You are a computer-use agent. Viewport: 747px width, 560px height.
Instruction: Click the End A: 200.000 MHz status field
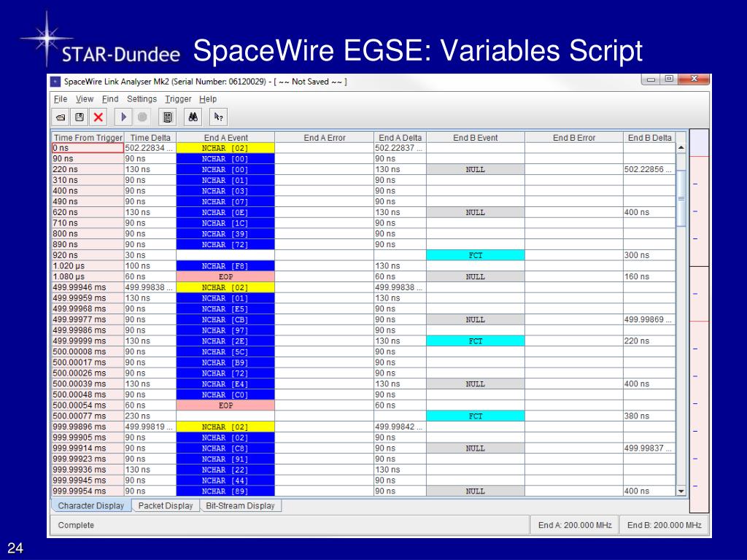pos(575,525)
